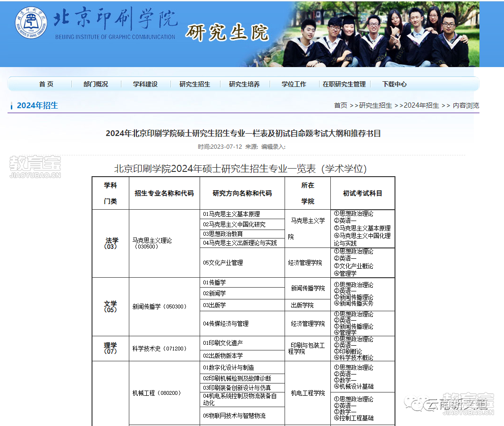
Task: Click the 理学 (07) category cell
Action: 110,348
